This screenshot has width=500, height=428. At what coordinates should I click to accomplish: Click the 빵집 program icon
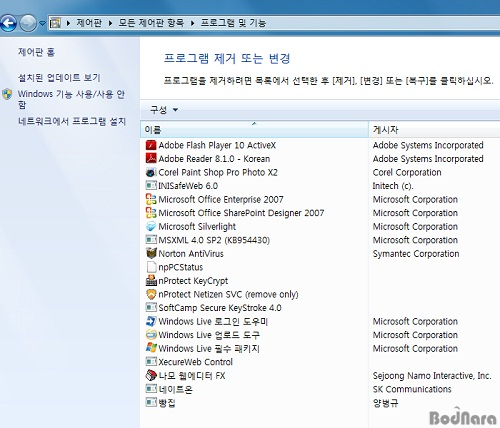click(x=151, y=403)
